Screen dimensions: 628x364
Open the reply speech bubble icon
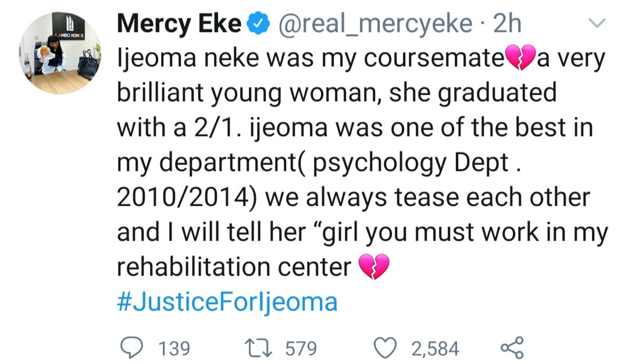[132, 348]
